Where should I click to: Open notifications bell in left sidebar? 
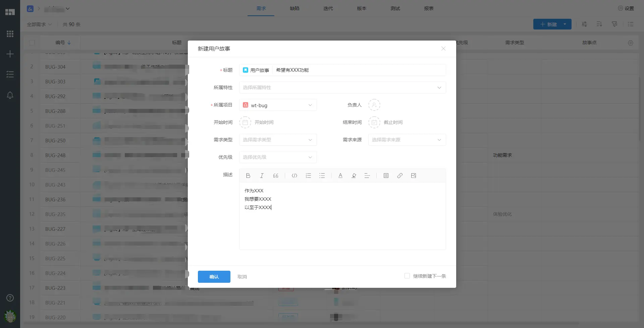[10, 95]
